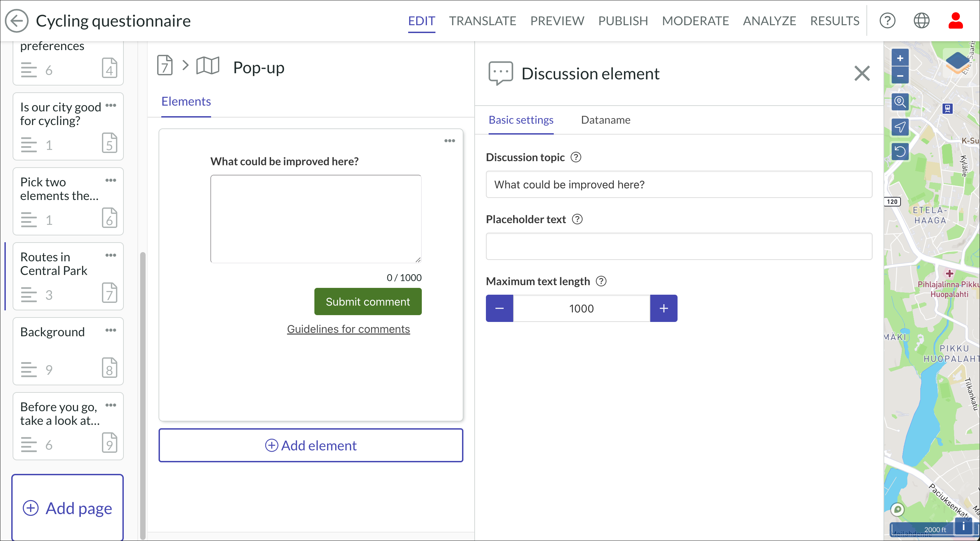The image size is (980, 541).
Task: Open the red user profile icon
Action: click(x=955, y=20)
